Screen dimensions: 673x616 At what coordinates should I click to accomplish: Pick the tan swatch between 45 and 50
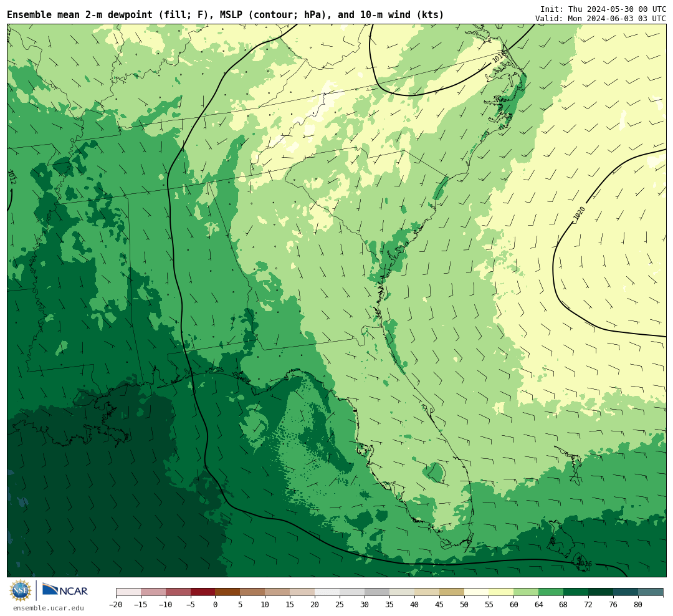(x=452, y=592)
